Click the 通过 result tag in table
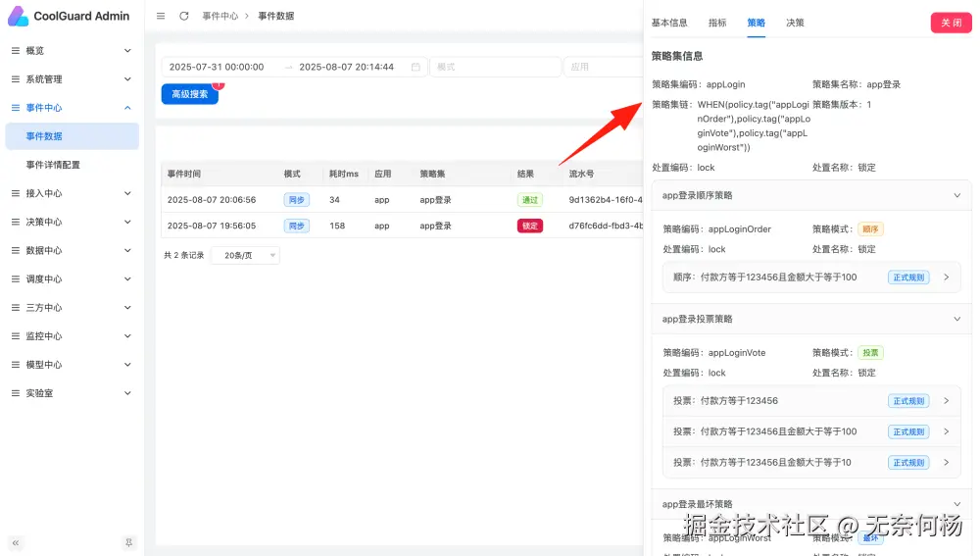Image resolution: width=980 pixels, height=556 pixels. [x=530, y=200]
